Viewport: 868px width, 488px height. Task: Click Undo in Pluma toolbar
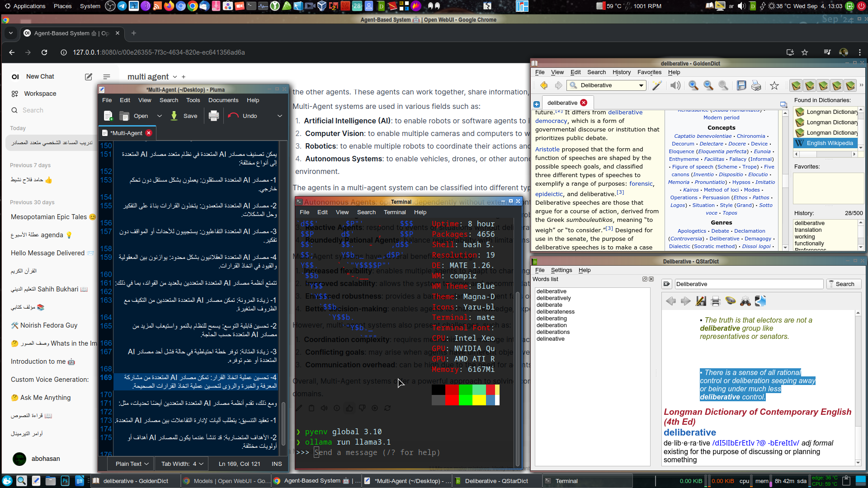243,116
